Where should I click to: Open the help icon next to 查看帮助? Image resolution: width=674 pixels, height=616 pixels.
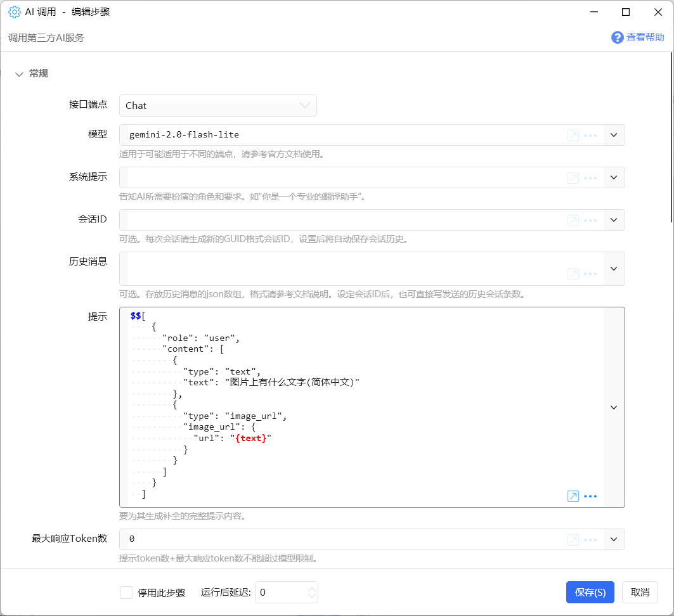tap(618, 37)
